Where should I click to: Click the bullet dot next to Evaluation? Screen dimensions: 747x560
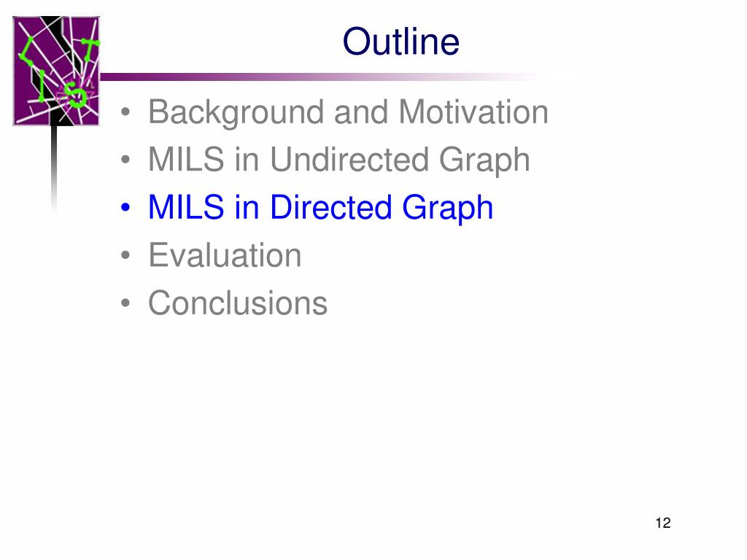[125, 255]
